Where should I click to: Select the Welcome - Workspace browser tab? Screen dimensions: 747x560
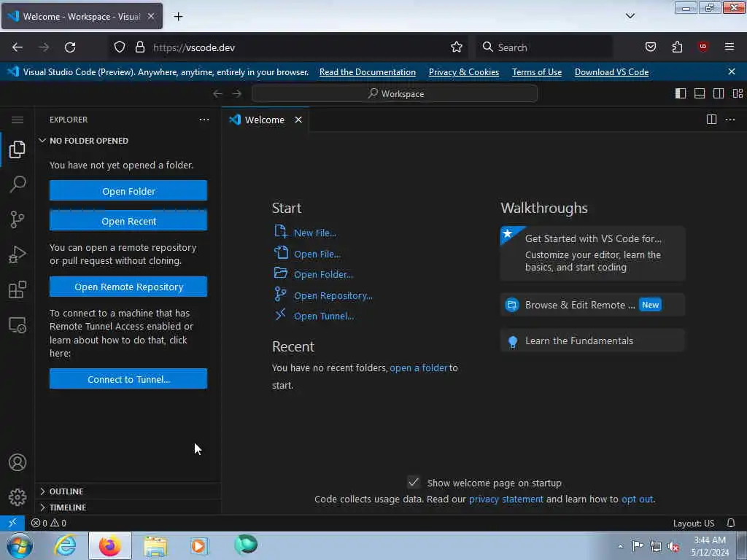click(x=82, y=16)
